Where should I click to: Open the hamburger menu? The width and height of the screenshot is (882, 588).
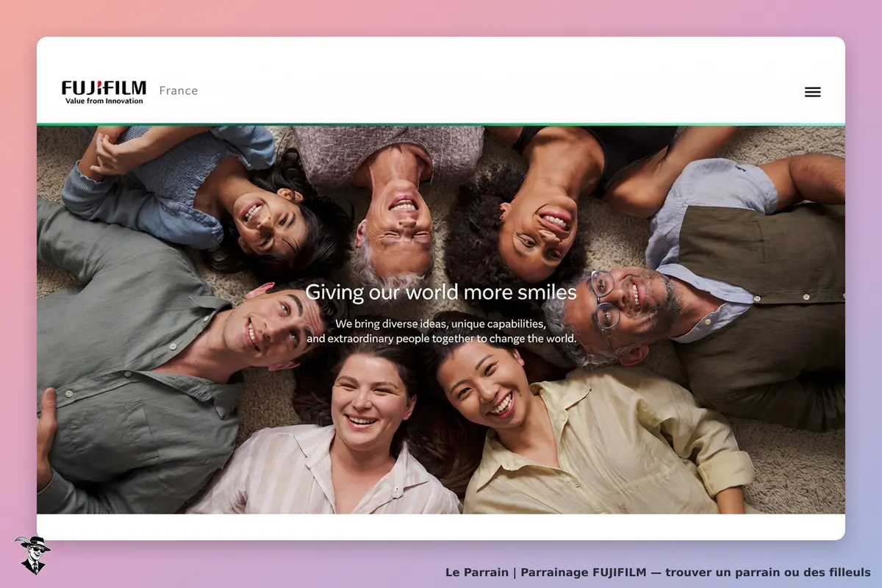[x=812, y=92]
